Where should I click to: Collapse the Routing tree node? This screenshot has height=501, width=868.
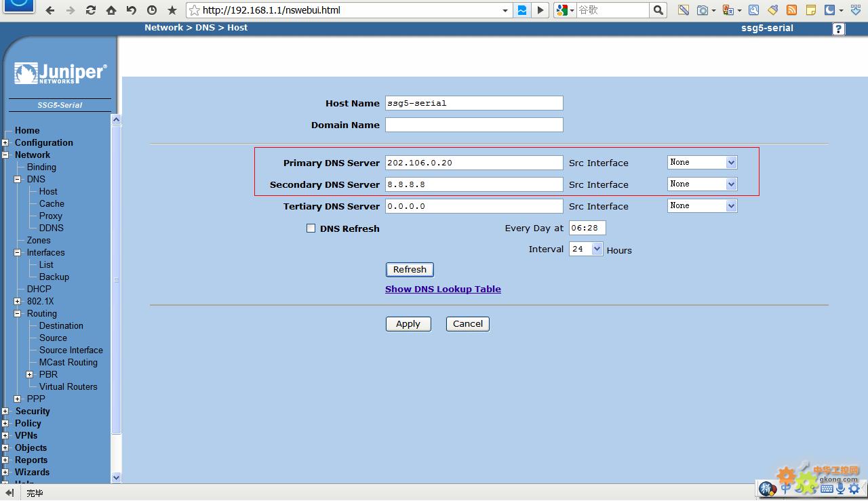[18, 314]
